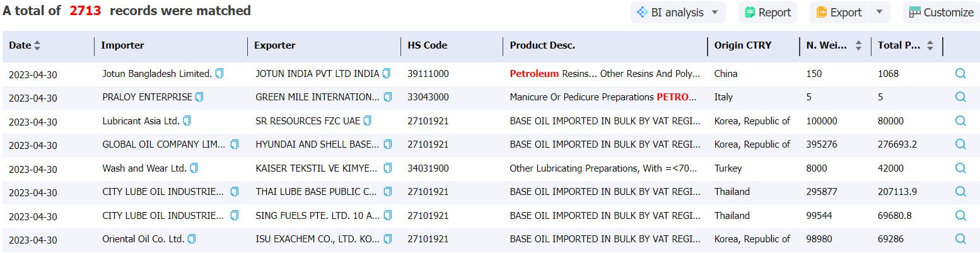Open importer Jotun Bangladesh Limited.
The image size is (980, 253).
coord(157,74)
